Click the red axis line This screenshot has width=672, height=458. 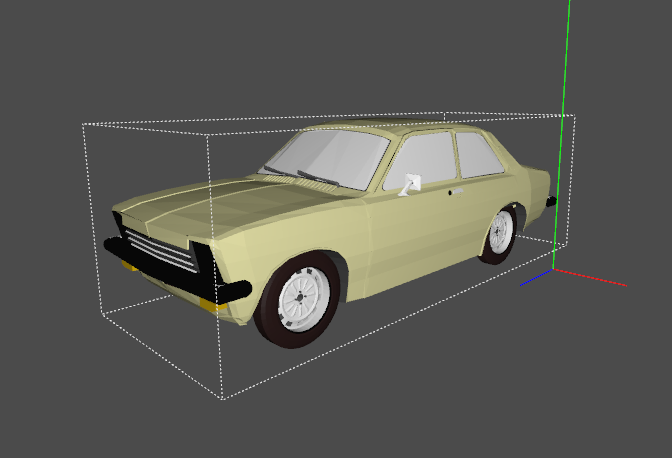pyautogui.click(x=590, y=278)
